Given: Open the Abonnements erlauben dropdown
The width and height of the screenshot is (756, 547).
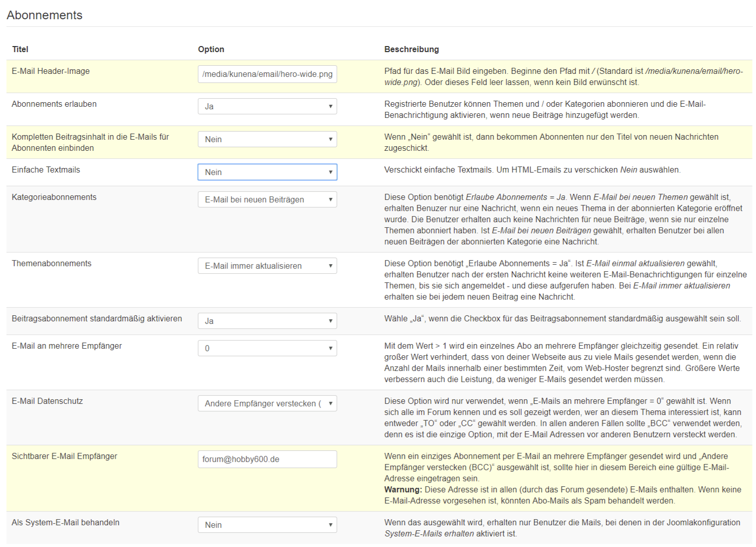Looking at the screenshot, I should tap(267, 106).
